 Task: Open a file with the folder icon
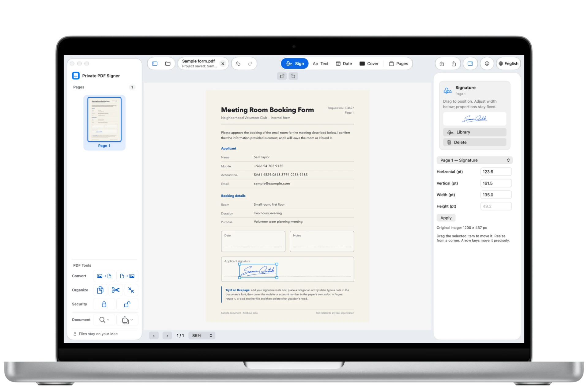168,64
